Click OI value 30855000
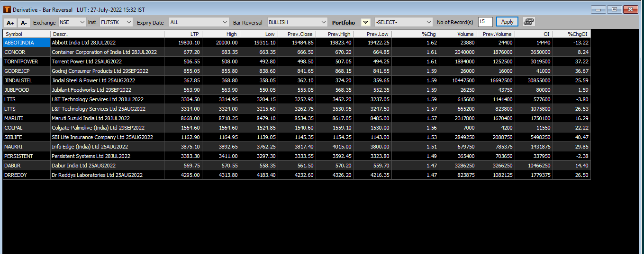The width and height of the screenshot is (644, 254). pos(534,80)
